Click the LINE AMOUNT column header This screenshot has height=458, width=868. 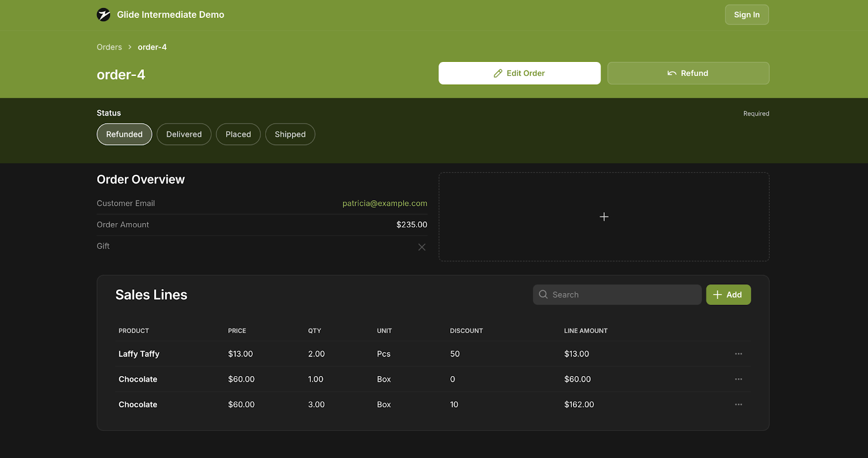(586, 331)
